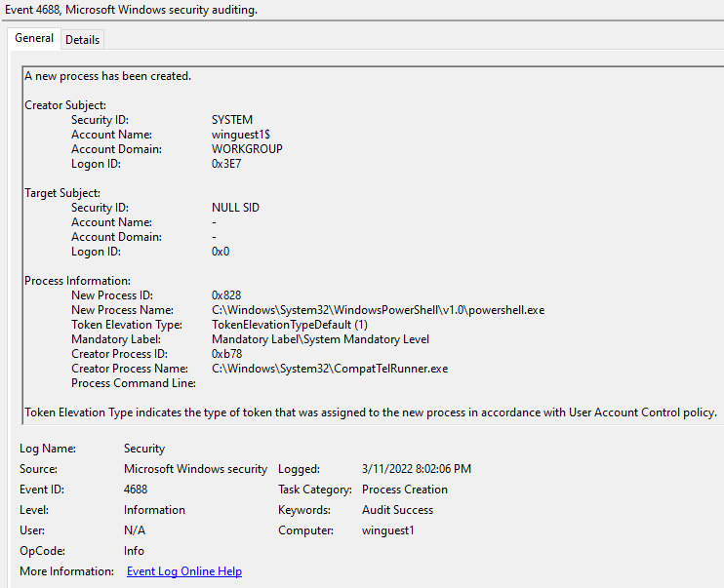
Task: Select the Source value Microsoft Windows security
Action: (x=195, y=469)
